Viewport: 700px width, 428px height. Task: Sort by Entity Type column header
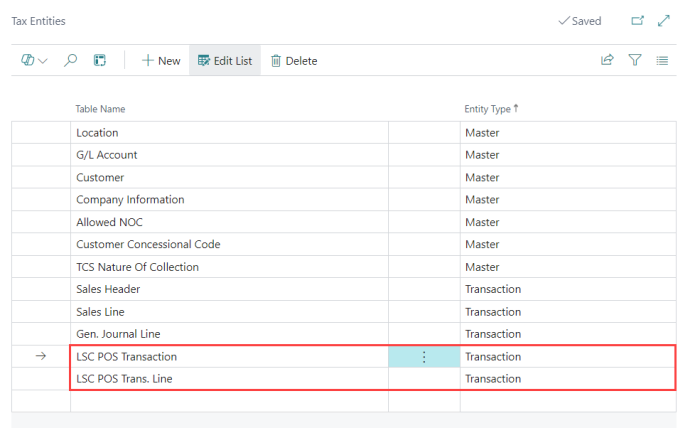click(491, 109)
